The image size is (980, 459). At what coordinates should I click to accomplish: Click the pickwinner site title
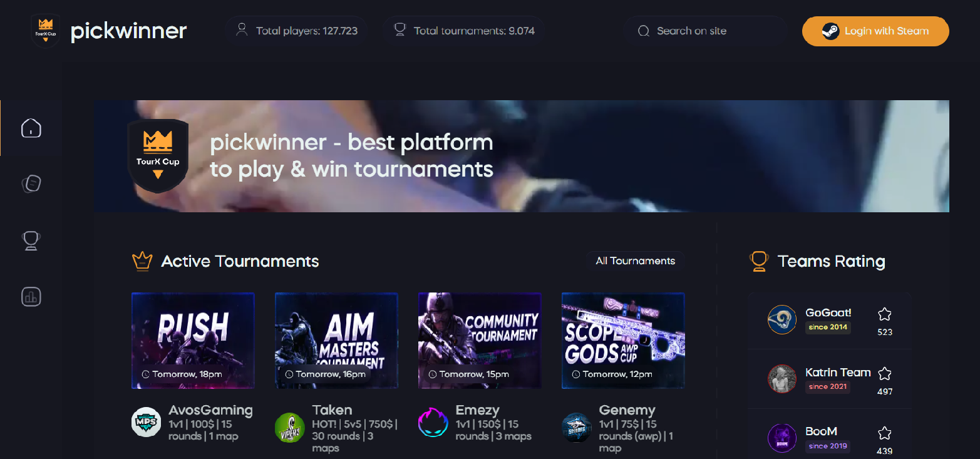[129, 31]
